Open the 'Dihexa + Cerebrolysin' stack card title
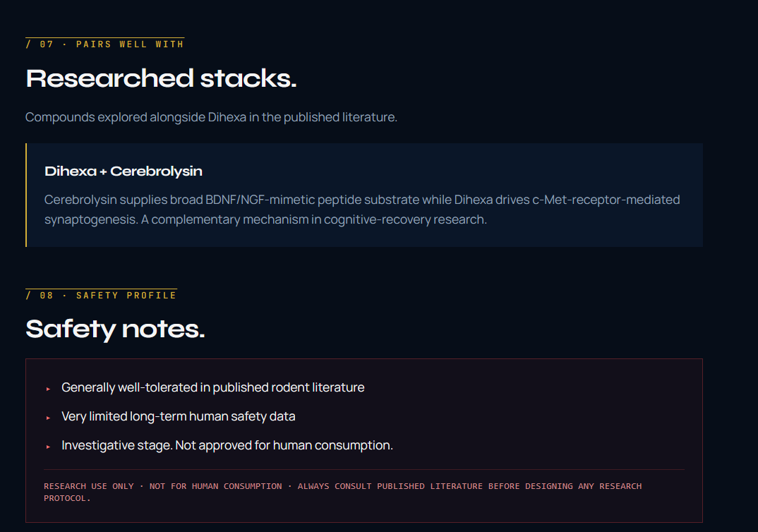 pos(124,171)
